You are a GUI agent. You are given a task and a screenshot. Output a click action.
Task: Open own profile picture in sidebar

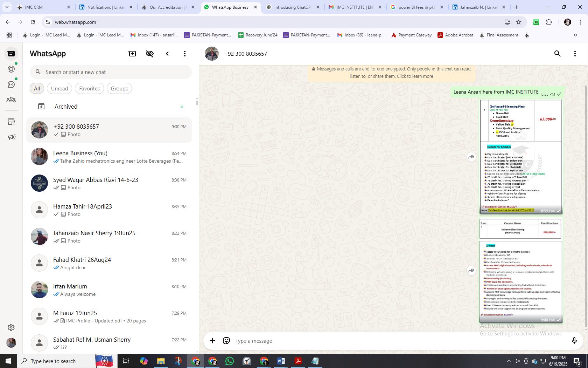(11, 343)
